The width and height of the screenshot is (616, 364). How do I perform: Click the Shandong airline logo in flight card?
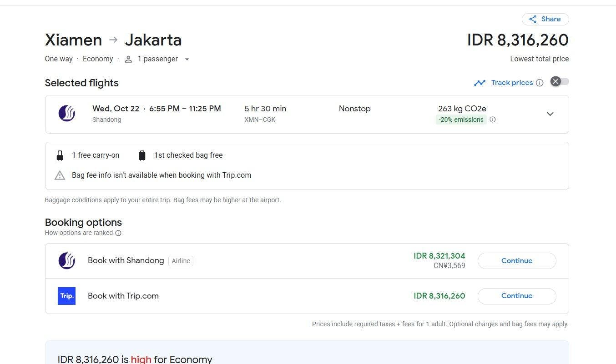click(67, 114)
